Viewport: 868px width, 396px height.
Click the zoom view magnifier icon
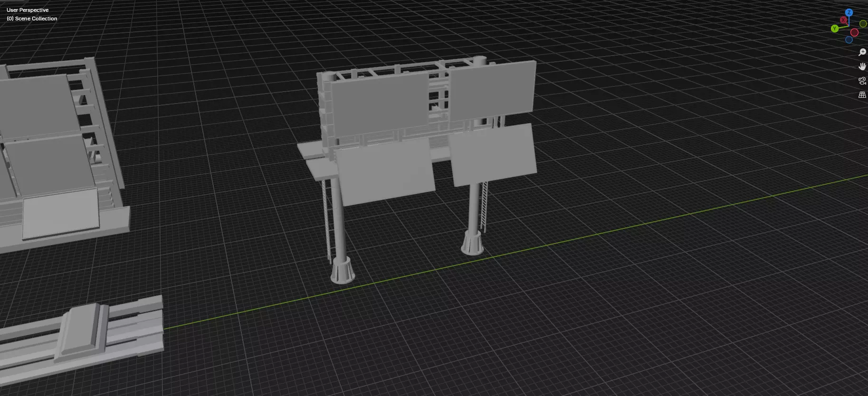(862, 52)
